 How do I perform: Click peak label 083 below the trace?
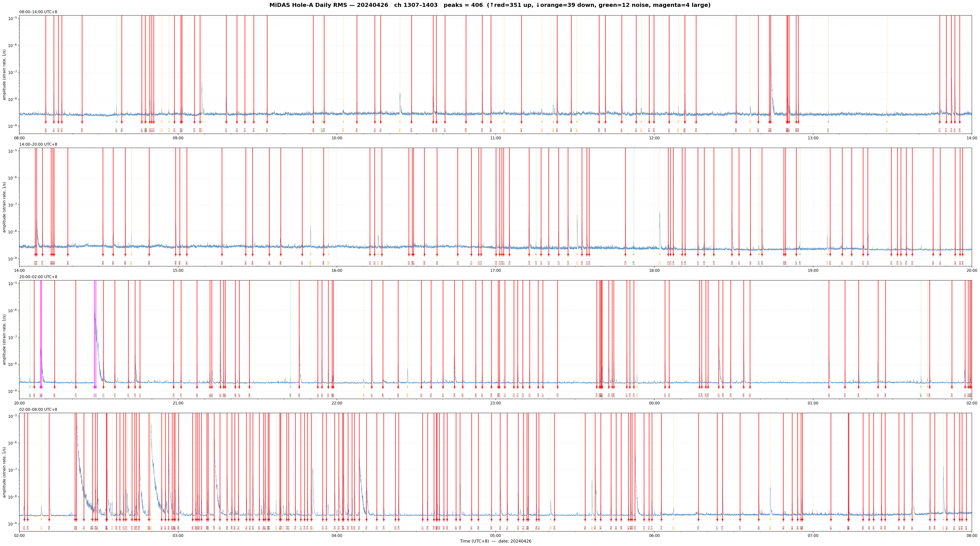(x=68, y=263)
